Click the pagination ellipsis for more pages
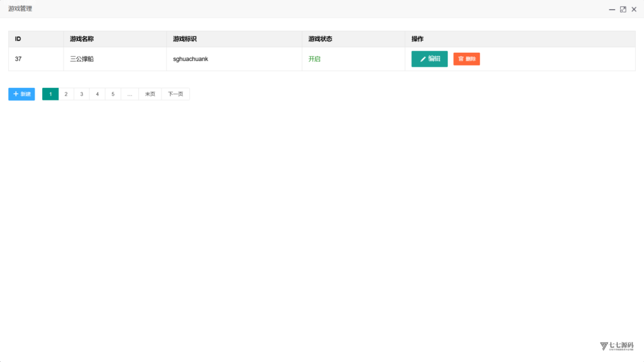The image size is (644, 362). [x=130, y=94]
